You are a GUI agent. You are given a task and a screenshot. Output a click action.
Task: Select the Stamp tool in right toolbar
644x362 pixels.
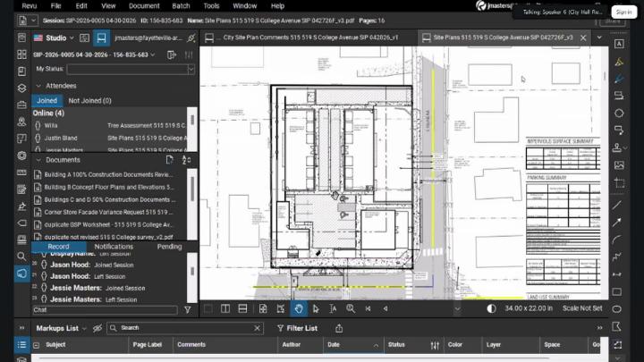pyautogui.click(x=617, y=147)
